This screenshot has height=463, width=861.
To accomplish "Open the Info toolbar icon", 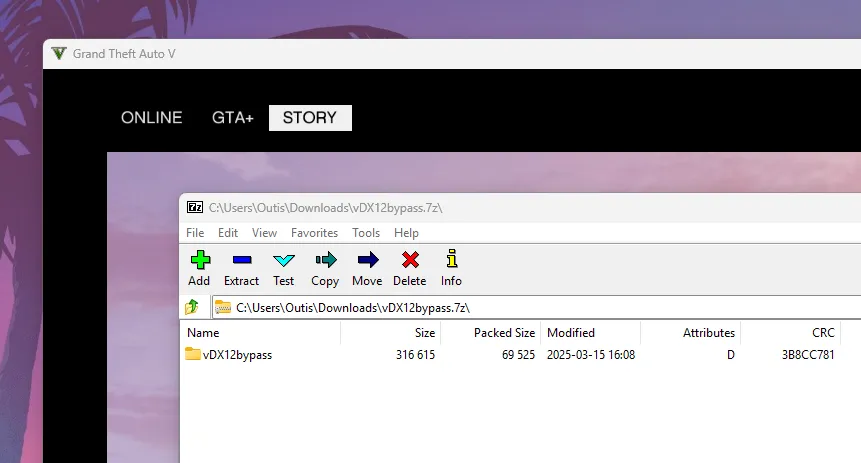I will [x=451, y=269].
